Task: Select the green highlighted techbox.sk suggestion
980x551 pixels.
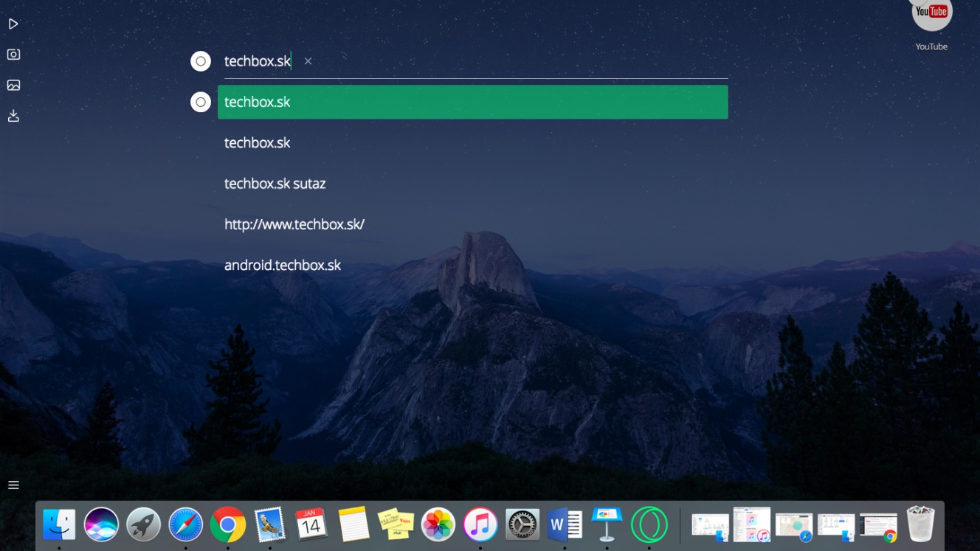Action: click(472, 102)
